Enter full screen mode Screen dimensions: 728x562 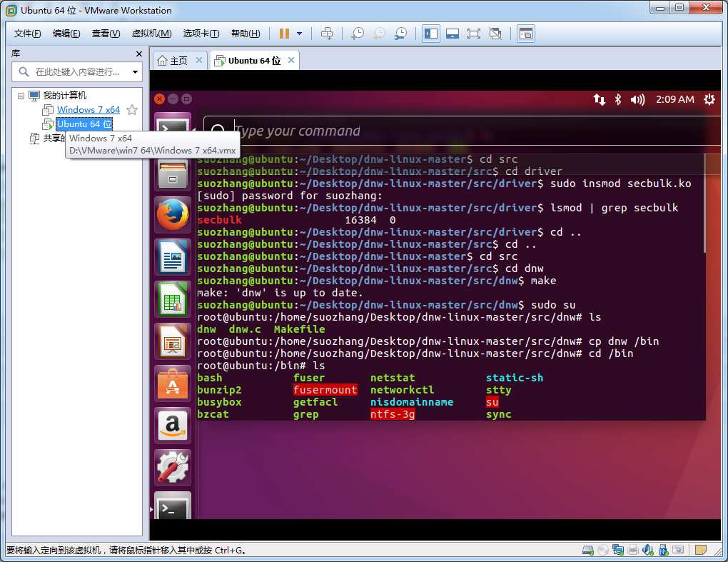pyautogui.click(x=473, y=34)
